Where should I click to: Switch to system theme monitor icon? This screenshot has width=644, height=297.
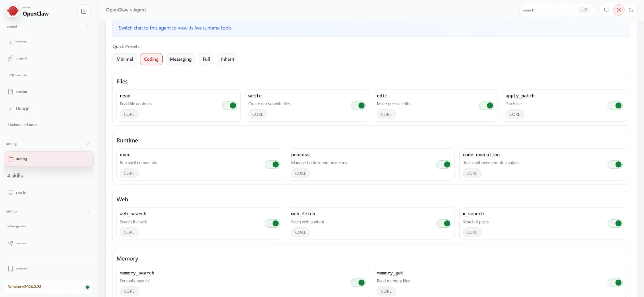[x=607, y=10]
